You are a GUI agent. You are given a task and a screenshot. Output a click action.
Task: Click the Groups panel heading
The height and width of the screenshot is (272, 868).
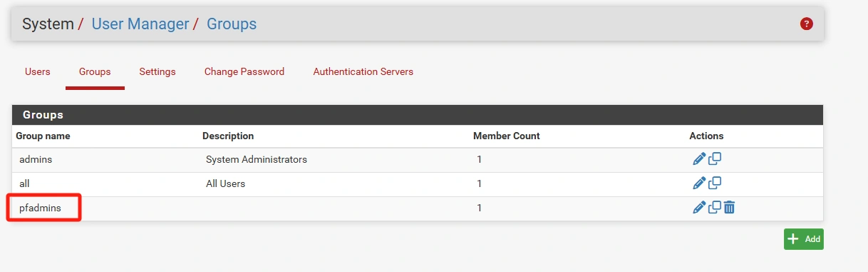[x=43, y=115]
